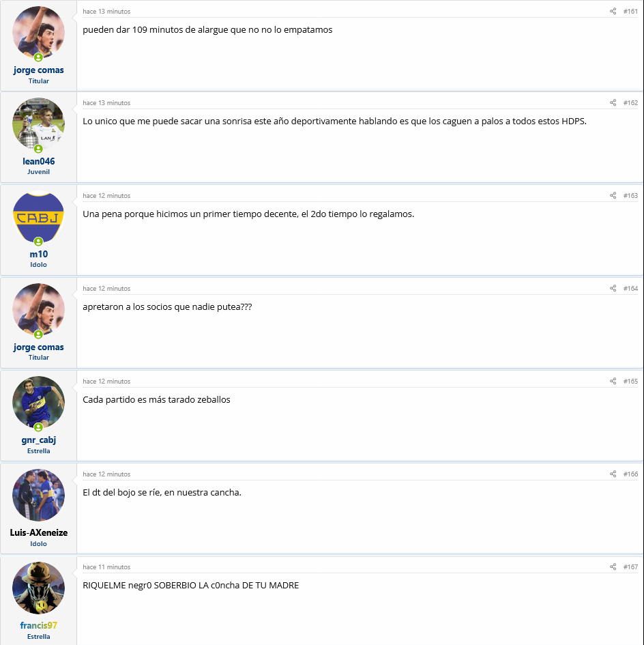This screenshot has height=645, width=644.
Task: Click francis97's avatar image
Action: (39, 588)
